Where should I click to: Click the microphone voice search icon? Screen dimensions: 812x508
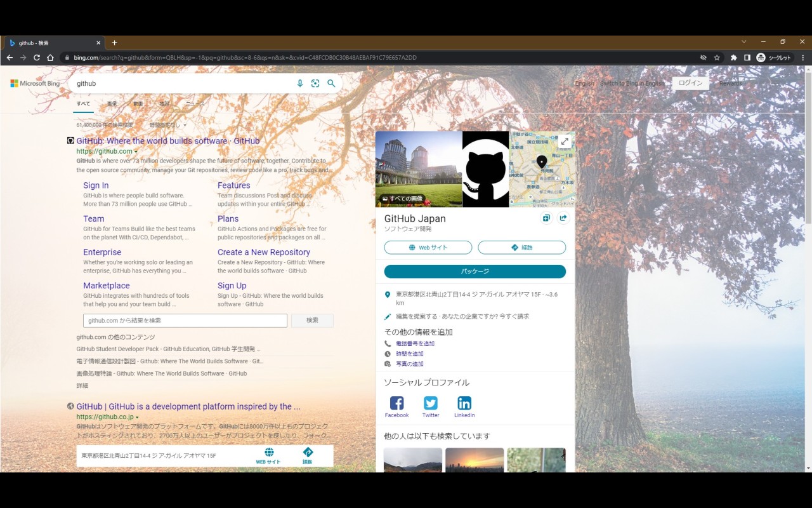(x=300, y=83)
